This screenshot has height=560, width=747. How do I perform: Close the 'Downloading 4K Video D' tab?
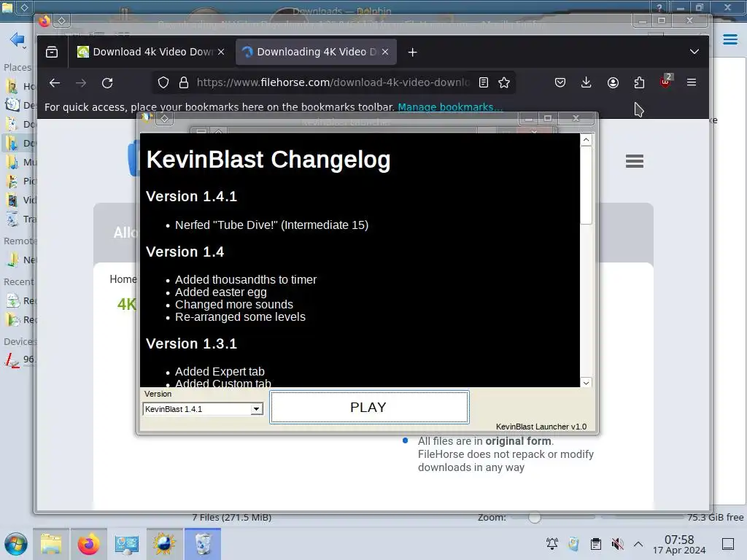point(385,52)
